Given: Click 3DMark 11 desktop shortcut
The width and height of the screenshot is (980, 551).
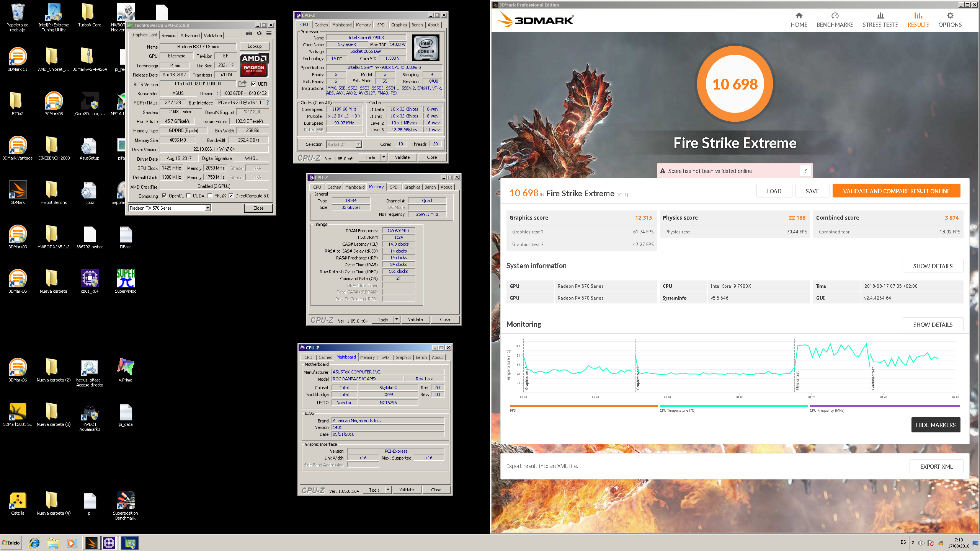Looking at the screenshot, I should pyautogui.click(x=18, y=59).
